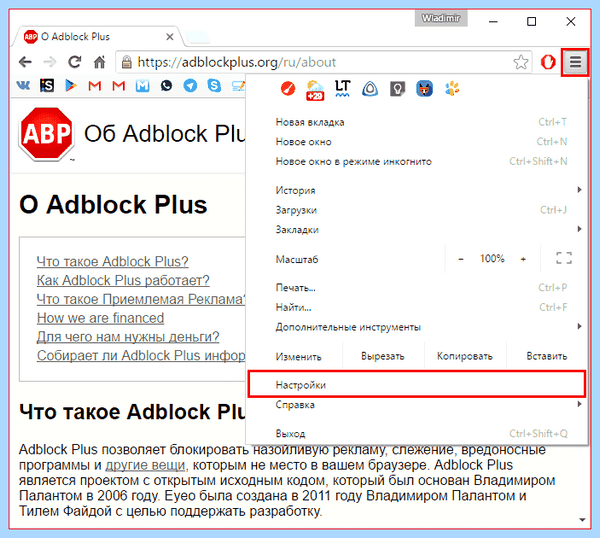The width and height of the screenshot is (600, 538).
Task: Choose 'Печать...' in the menu
Action: pos(417,288)
